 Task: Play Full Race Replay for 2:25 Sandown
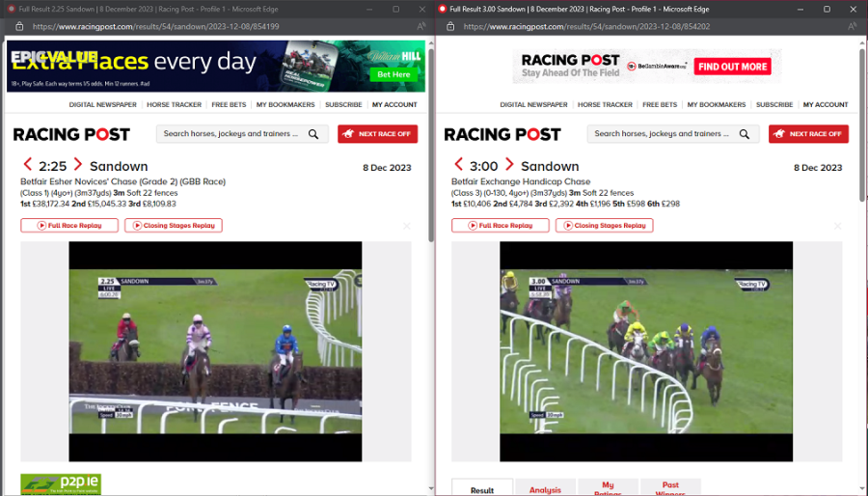[69, 225]
